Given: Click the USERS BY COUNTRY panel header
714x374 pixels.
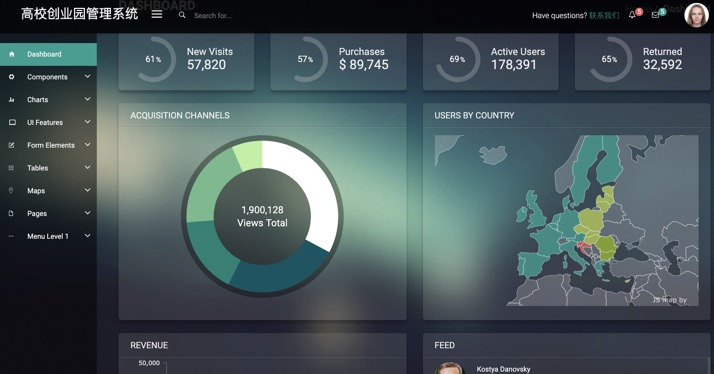Looking at the screenshot, I should [x=474, y=116].
